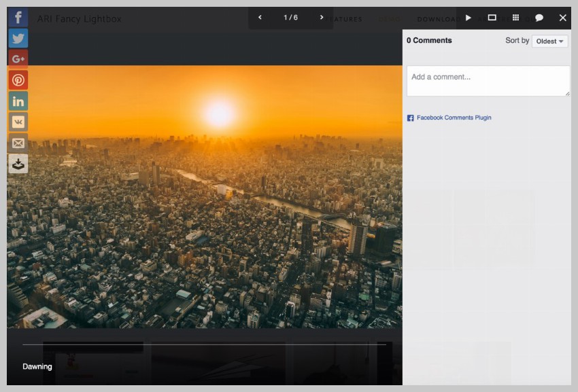Toggle fullscreen mode in lightbox
Image resolution: width=578 pixels, height=392 pixels.
492,18
